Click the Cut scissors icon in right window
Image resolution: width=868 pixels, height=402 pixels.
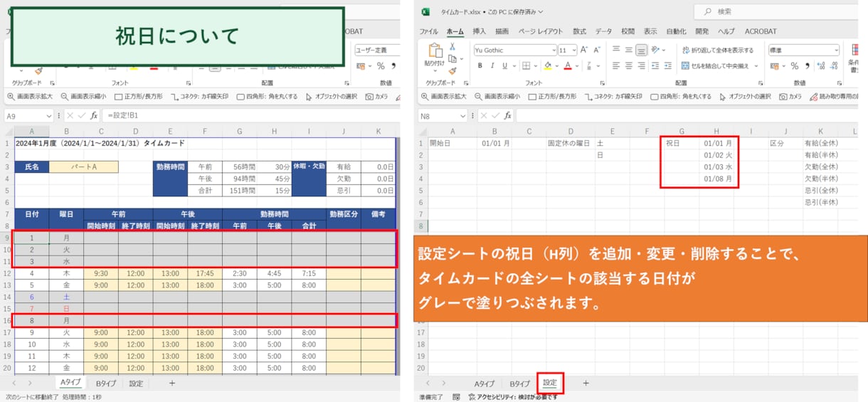point(452,47)
